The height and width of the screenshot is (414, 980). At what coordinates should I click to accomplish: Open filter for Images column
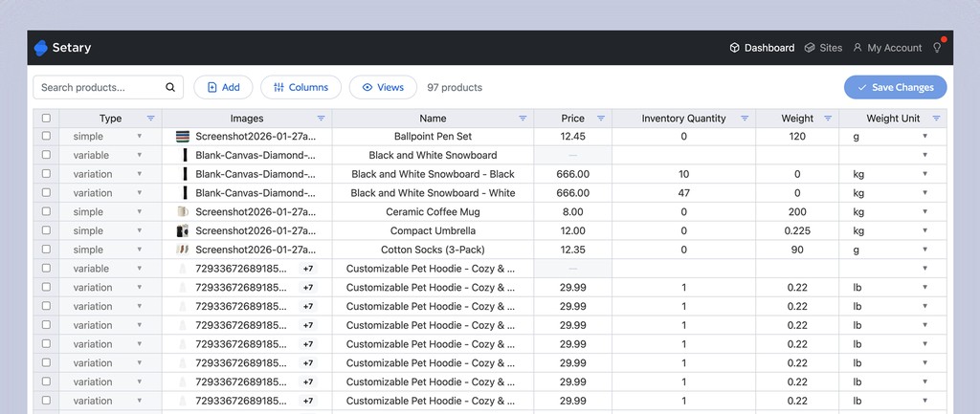point(321,118)
